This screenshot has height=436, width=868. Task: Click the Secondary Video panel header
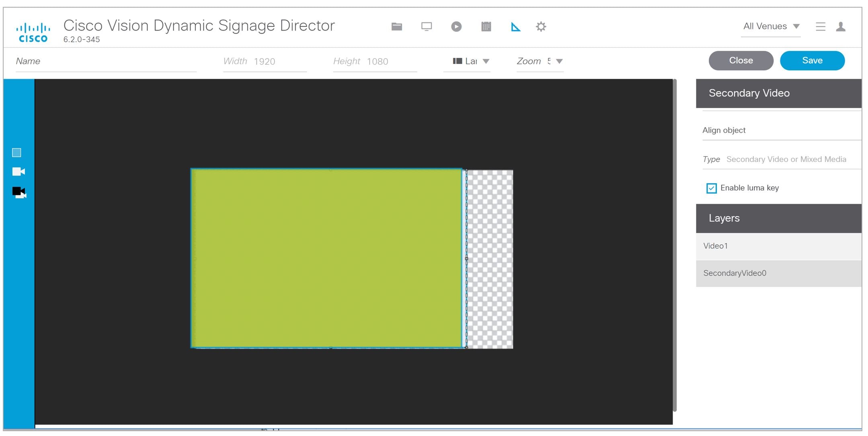[x=778, y=93]
